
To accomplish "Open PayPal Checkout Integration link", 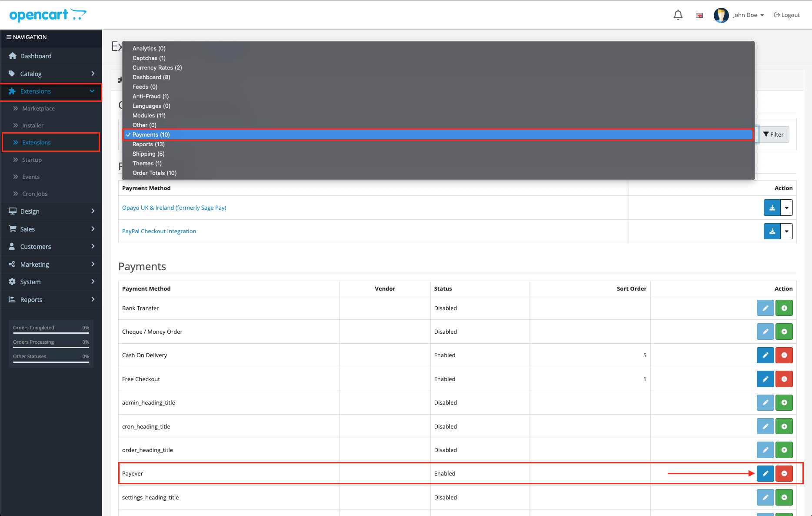I will pyautogui.click(x=159, y=231).
